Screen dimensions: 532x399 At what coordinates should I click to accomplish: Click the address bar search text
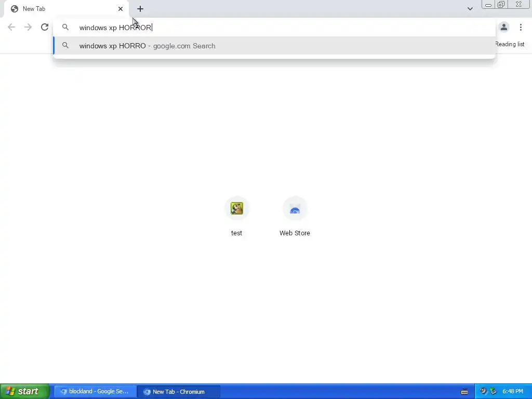pyautogui.click(x=115, y=28)
